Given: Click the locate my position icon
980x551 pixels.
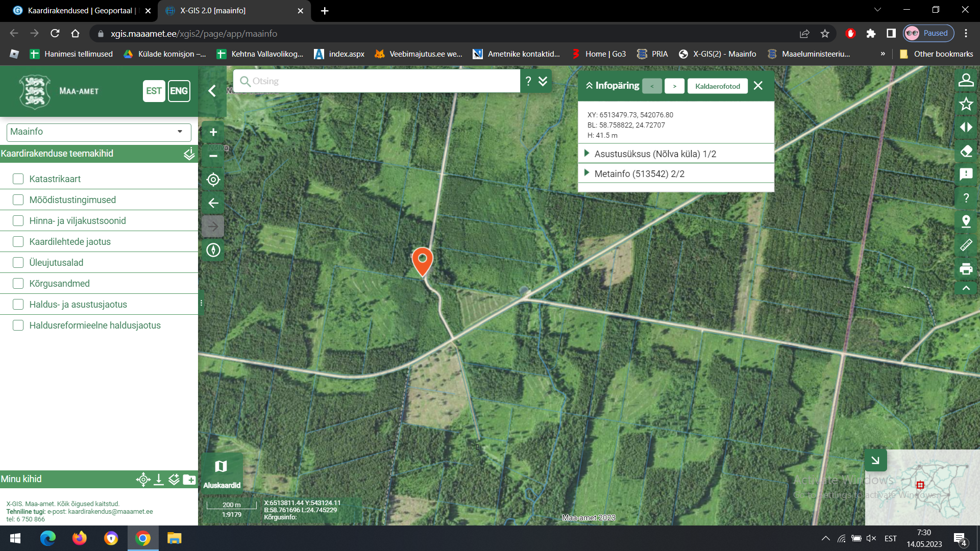Looking at the screenshot, I should tap(213, 180).
